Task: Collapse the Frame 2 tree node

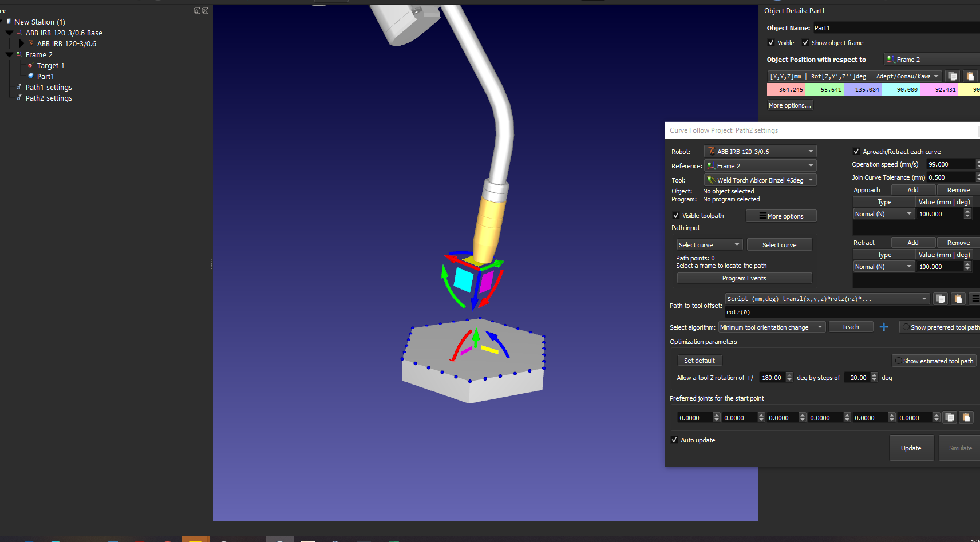Action: [x=9, y=55]
